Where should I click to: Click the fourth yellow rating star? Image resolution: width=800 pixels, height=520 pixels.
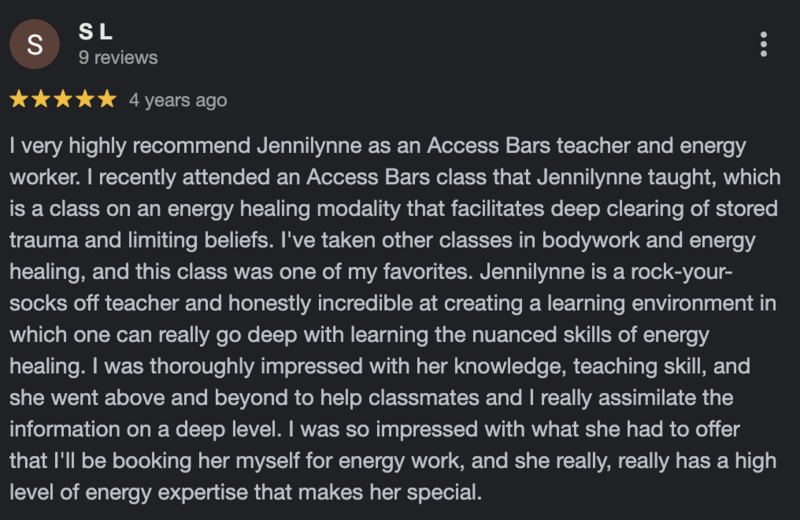tap(85, 99)
